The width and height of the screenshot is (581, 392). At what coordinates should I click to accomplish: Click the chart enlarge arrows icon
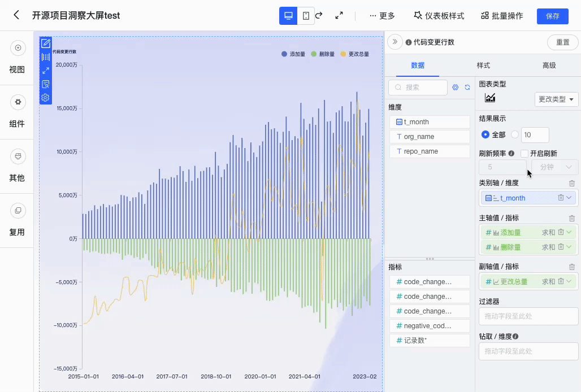pos(46,71)
